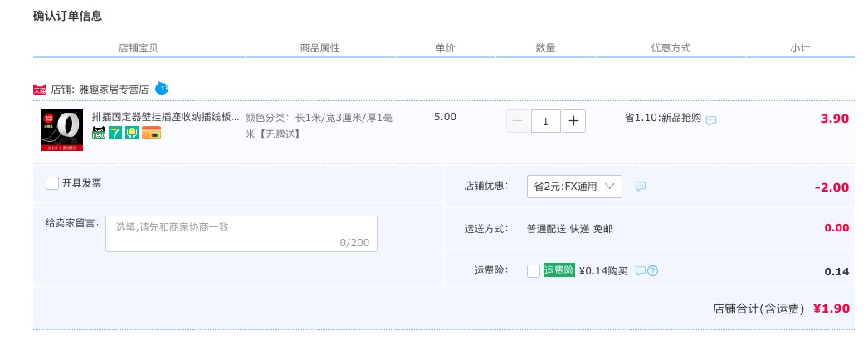Click the green 运费险 label tag
Image resolution: width=868 pixels, height=340 pixels.
pyautogui.click(x=559, y=270)
